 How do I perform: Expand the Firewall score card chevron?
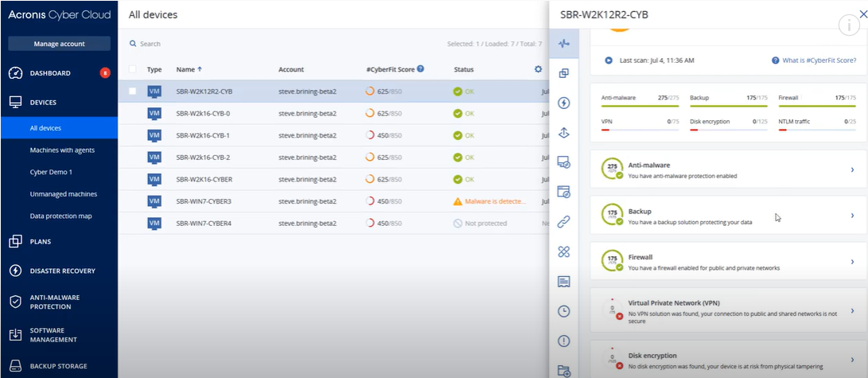point(853,262)
